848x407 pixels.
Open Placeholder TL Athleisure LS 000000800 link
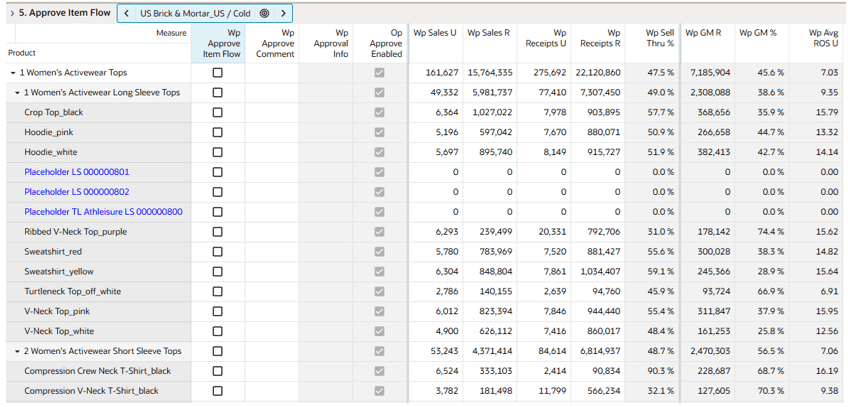click(103, 212)
